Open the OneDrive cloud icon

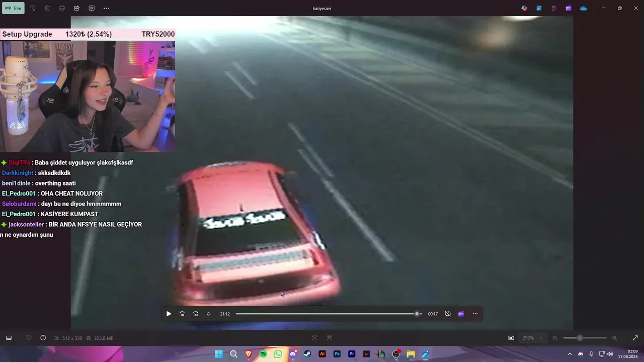pyautogui.click(x=583, y=8)
